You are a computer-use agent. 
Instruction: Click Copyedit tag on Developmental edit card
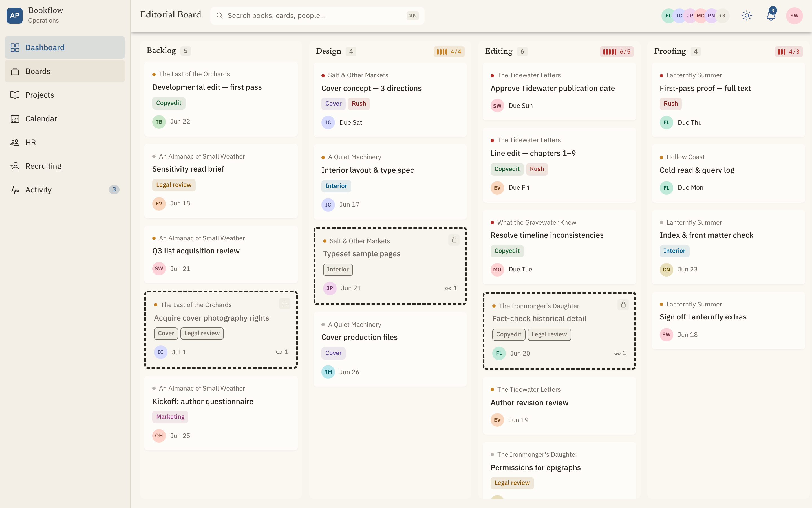click(x=168, y=103)
